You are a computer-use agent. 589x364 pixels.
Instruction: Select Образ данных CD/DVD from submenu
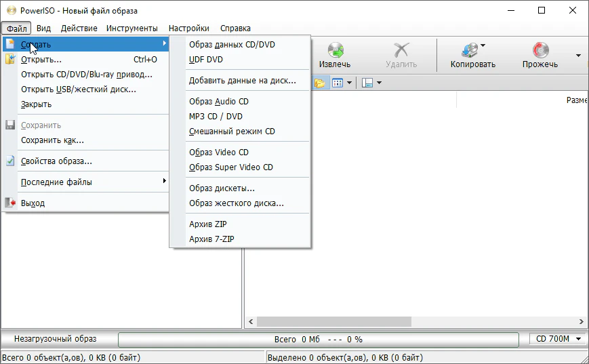232,45
